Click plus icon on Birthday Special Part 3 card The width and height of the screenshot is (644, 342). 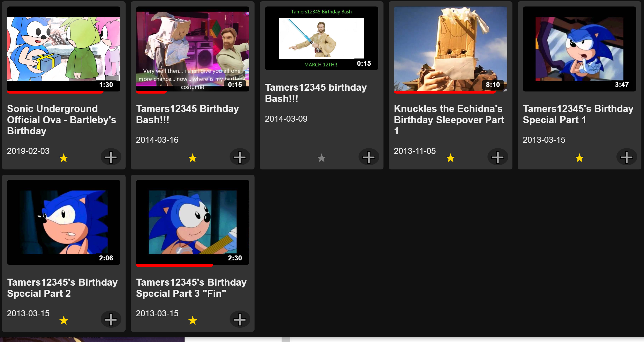(240, 319)
